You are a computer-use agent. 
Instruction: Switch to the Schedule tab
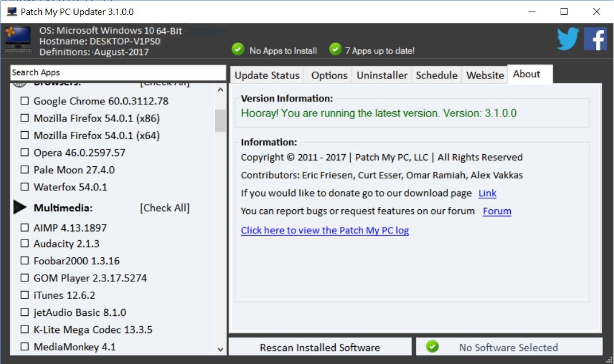(437, 76)
